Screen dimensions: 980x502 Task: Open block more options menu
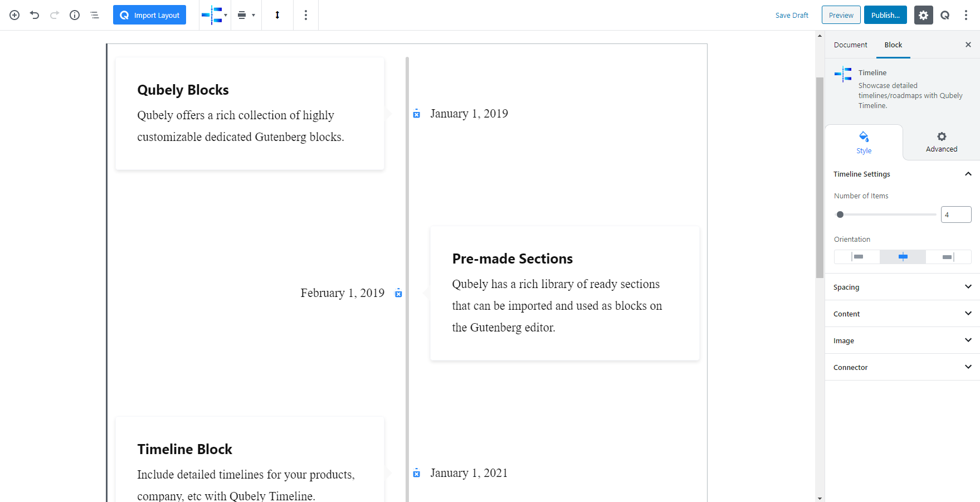306,15
